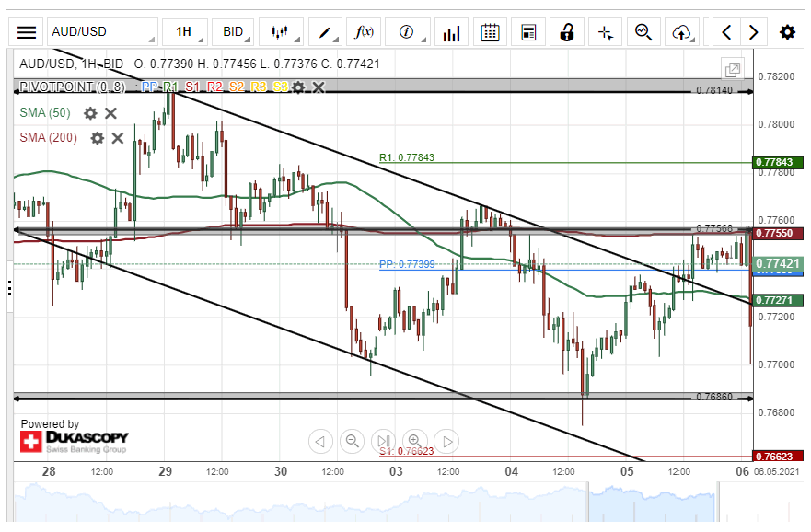Change the 1H timeframe dropdown
This screenshot has width=811, height=532.
tap(185, 32)
